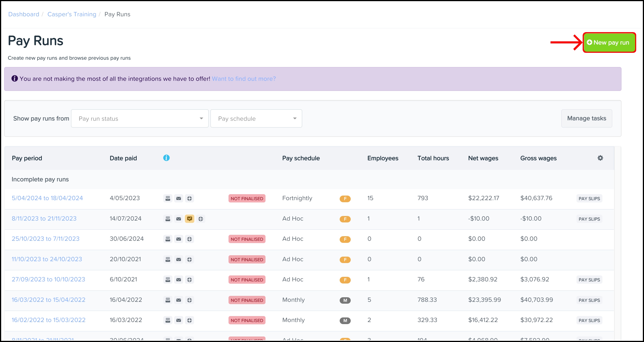
Task: Click archive tray icon for 5/04/2024 pay run
Action: coord(168,198)
